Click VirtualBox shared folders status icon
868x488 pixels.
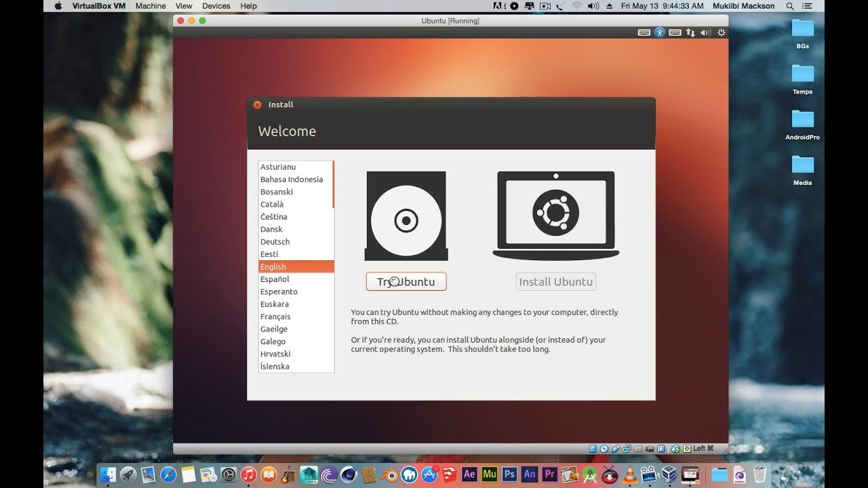pyautogui.click(x=638, y=449)
